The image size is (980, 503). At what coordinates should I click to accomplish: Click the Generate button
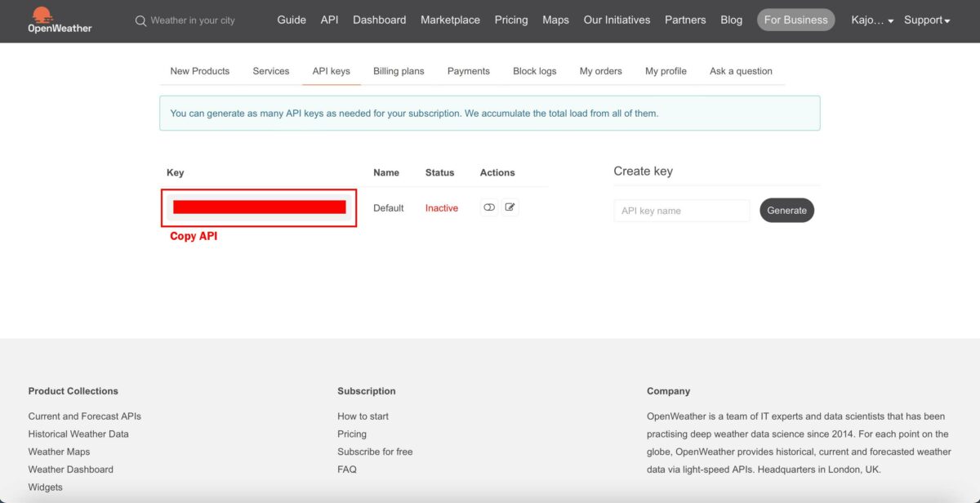point(786,211)
